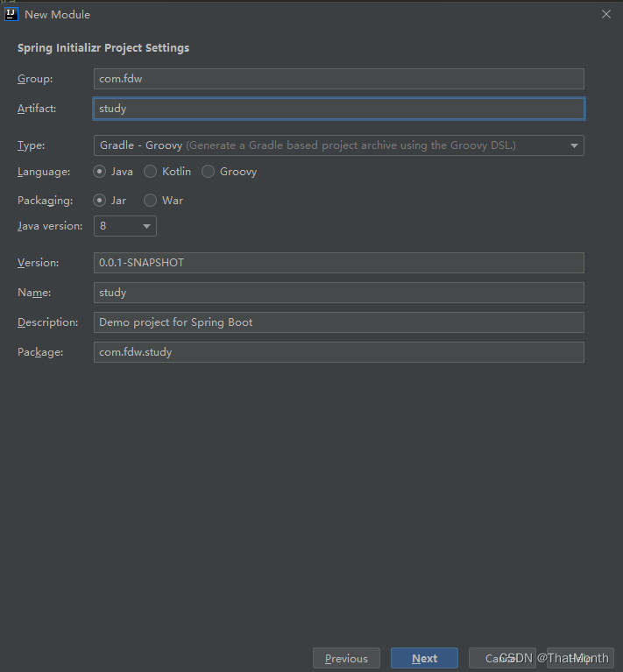Switch packaging to War
The height and width of the screenshot is (672, 623).
150,201
